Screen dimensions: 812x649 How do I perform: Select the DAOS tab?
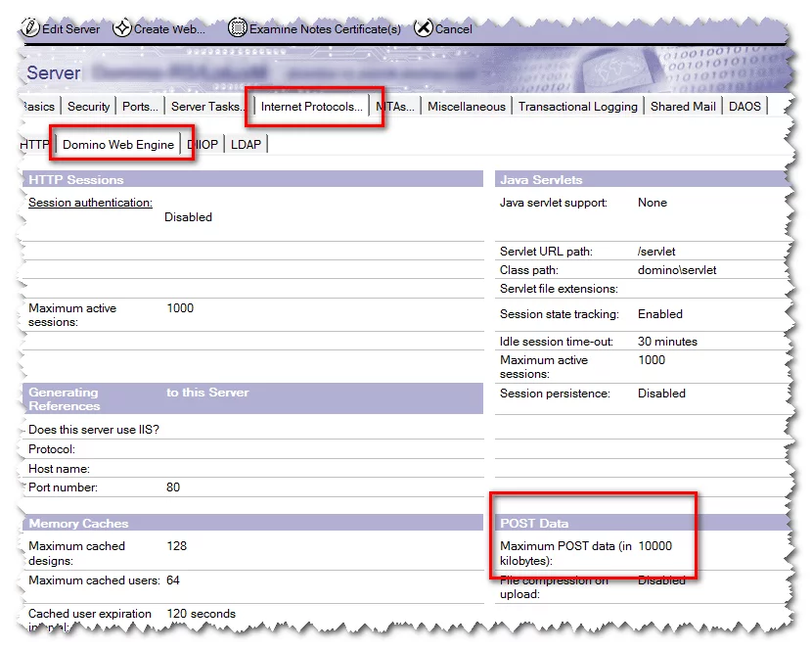tap(745, 107)
